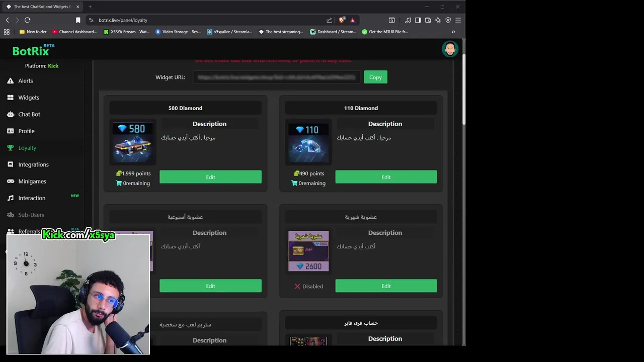Open the New folder bookmark

click(x=33, y=32)
